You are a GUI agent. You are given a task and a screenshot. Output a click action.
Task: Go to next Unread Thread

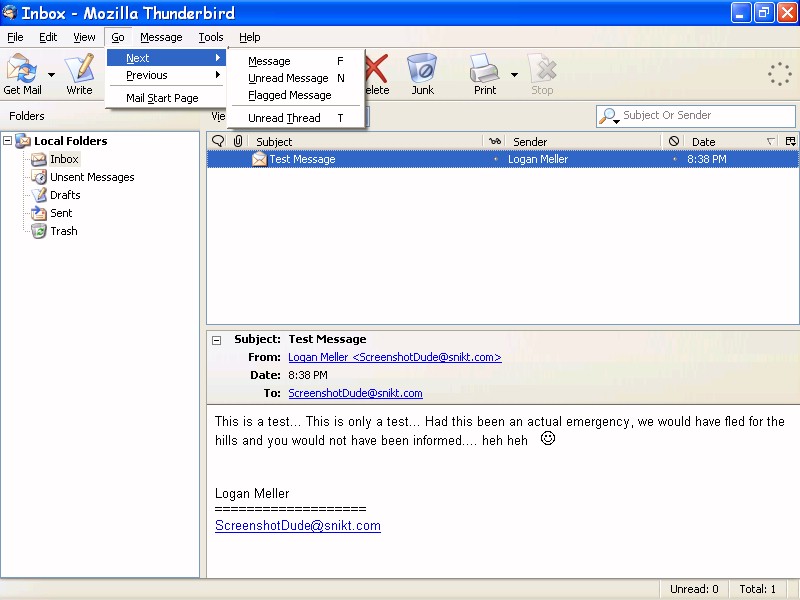click(x=296, y=118)
